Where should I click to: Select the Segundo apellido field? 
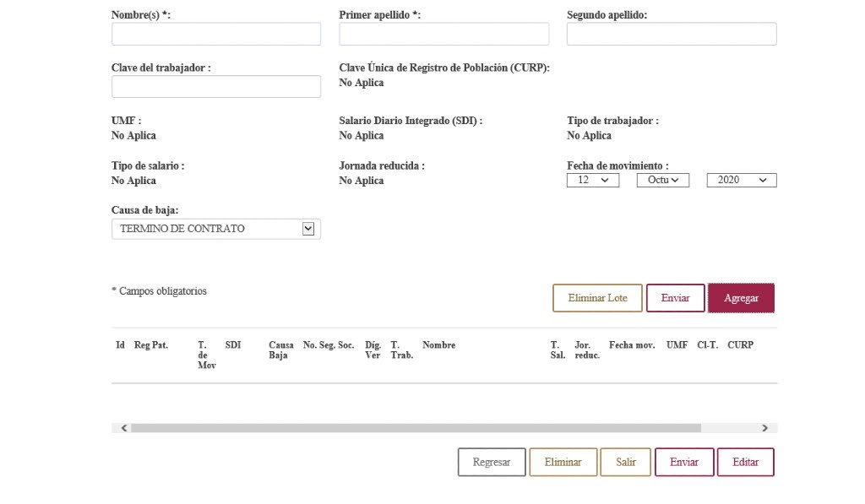coord(671,34)
